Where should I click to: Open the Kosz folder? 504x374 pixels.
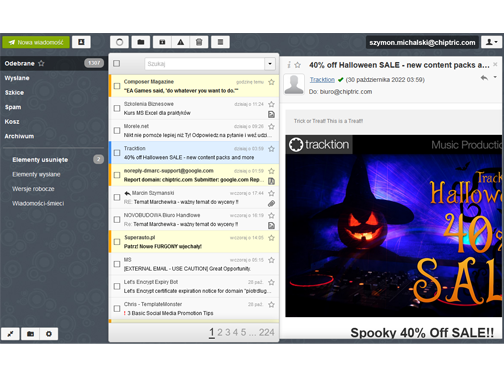(x=12, y=122)
